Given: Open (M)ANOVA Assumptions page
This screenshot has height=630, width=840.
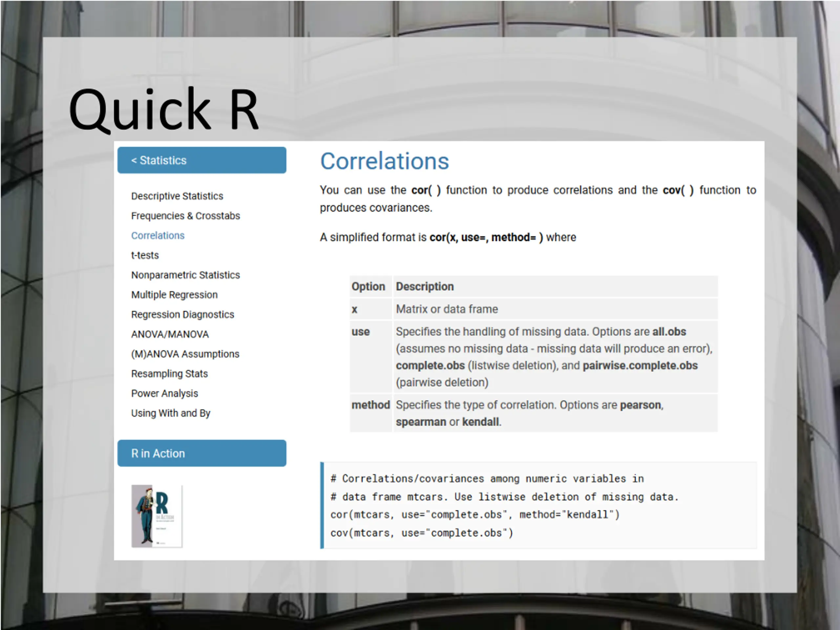Looking at the screenshot, I should [185, 354].
